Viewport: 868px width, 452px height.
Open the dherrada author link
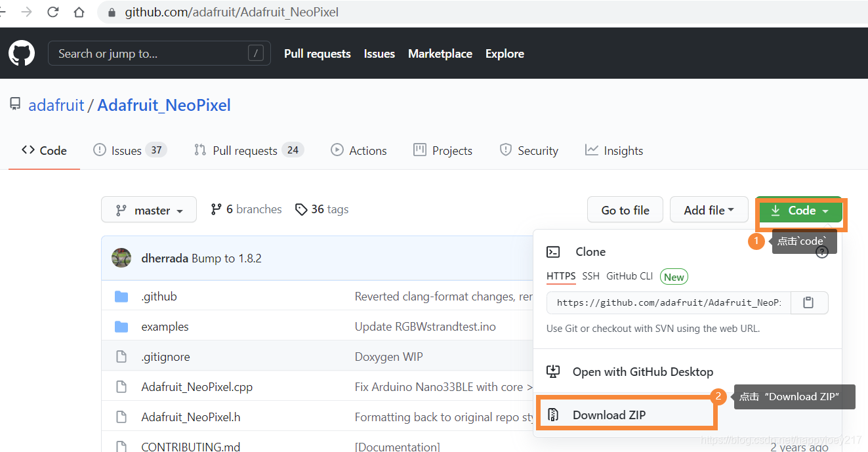point(165,258)
